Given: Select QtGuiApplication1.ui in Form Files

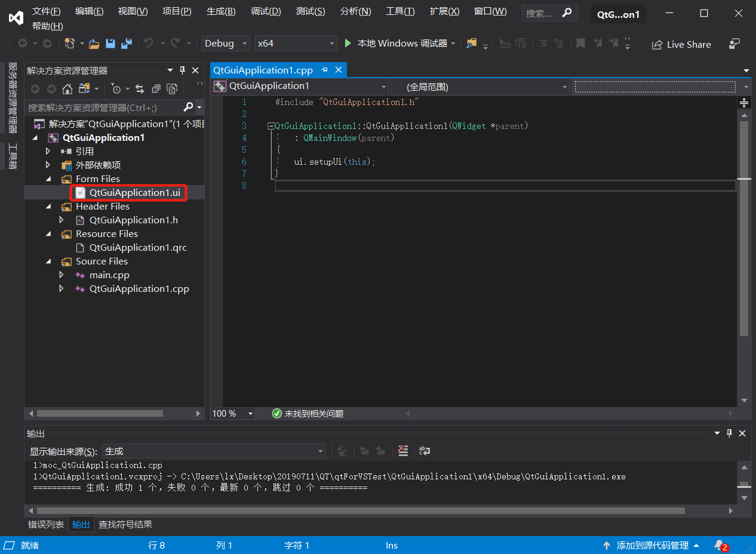Looking at the screenshot, I should coord(134,192).
